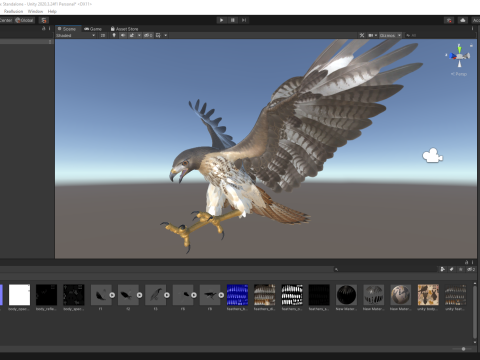Toggle Persp projection label under gizmo
The image size is (480, 360).
(459, 74)
